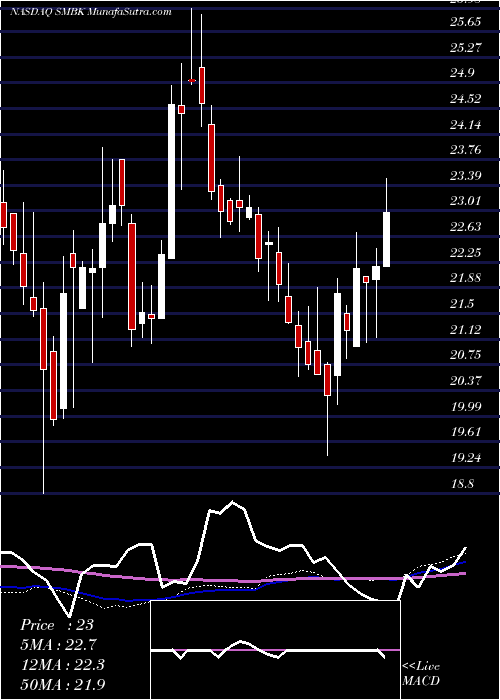Click the 5MA : 22.7 value

[x=58, y=645]
